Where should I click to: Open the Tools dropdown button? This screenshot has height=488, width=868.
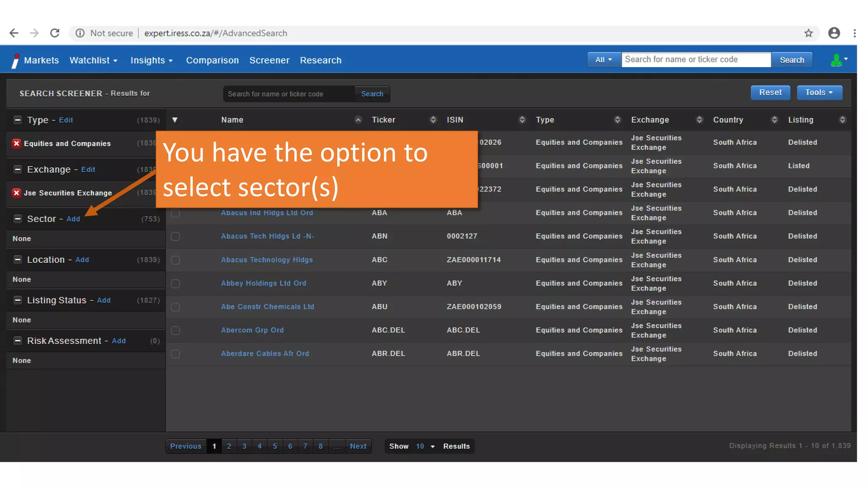point(819,92)
